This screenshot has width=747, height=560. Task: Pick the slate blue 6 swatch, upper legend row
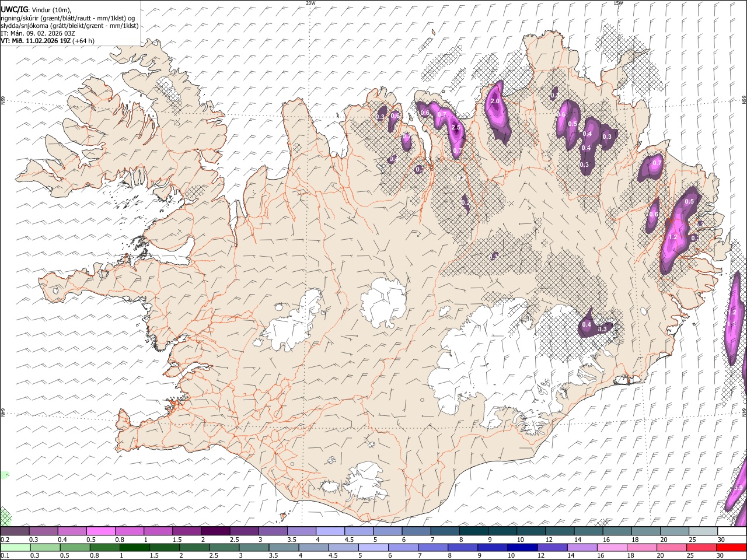pyautogui.click(x=416, y=531)
